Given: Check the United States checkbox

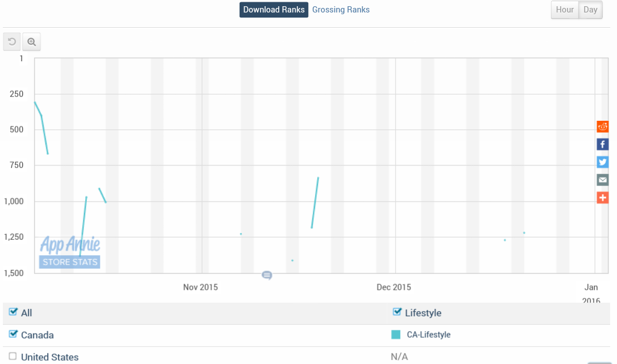Looking at the screenshot, I should (13, 356).
